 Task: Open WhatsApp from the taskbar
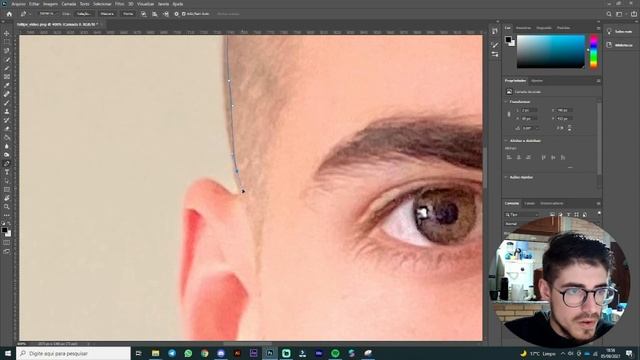click(188, 353)
